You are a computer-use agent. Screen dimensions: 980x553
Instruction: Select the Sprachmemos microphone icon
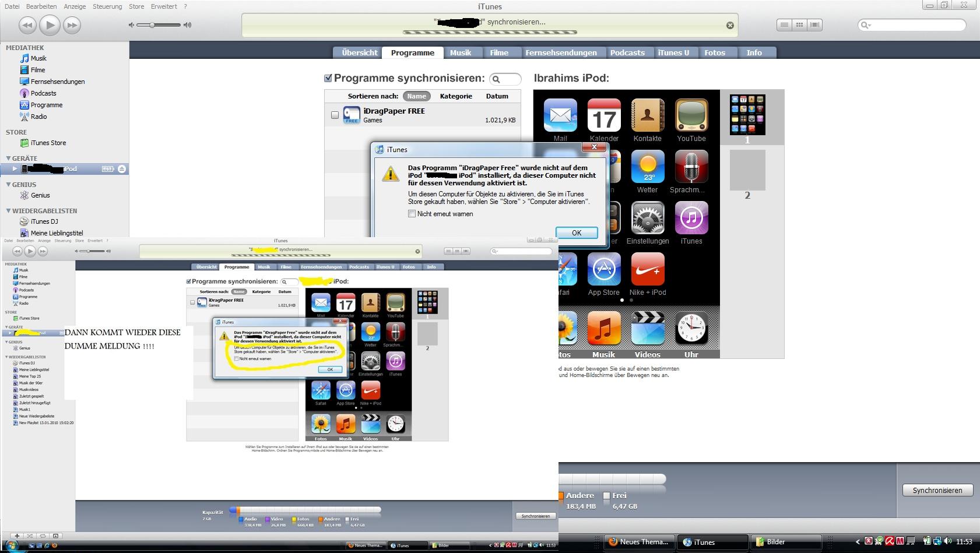pyautogui.click(x=691, y=167)
